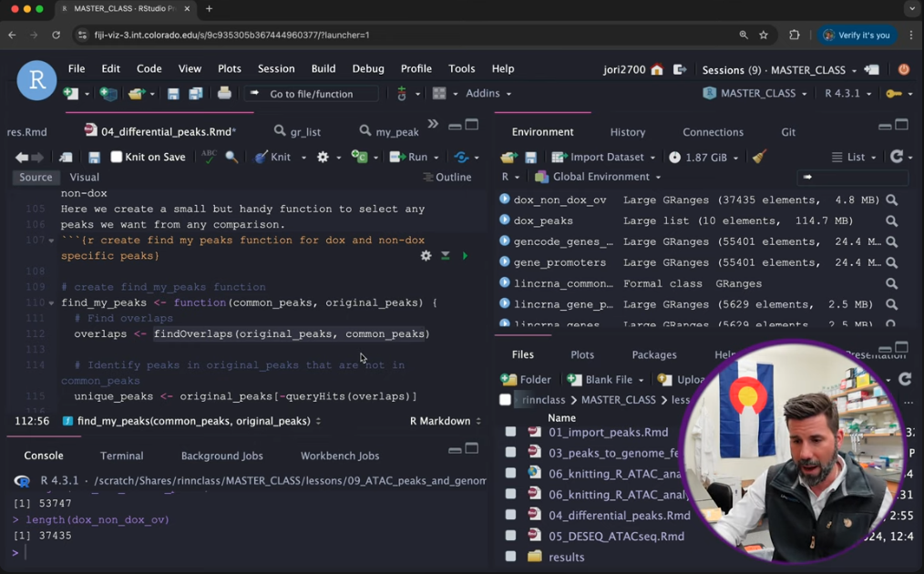Click the spell check ABC icon
This screenshot has height=574, width=924.
[209, 156]
